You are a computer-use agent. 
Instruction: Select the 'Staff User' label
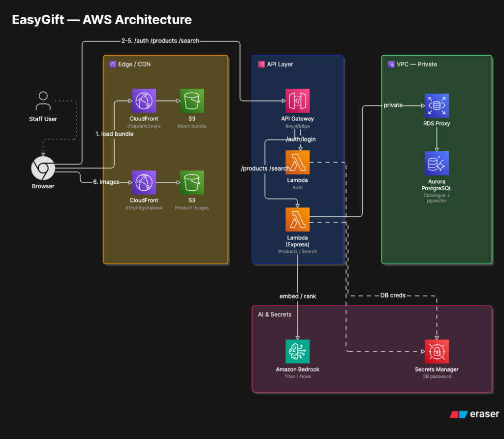click(43, 119)
